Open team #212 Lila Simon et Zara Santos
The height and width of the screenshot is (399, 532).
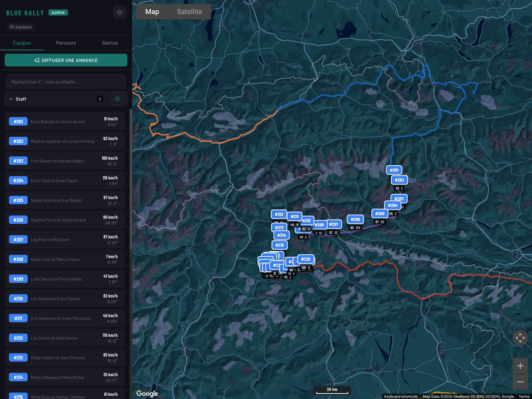point(65,338)
